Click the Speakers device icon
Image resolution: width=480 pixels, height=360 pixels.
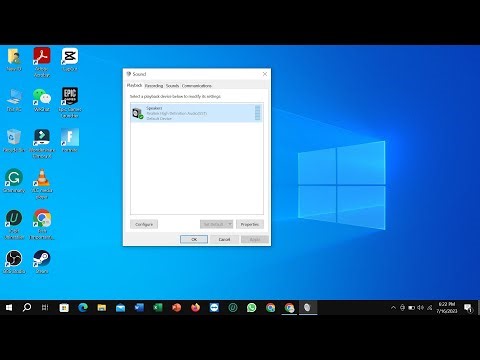coord(138,113)
